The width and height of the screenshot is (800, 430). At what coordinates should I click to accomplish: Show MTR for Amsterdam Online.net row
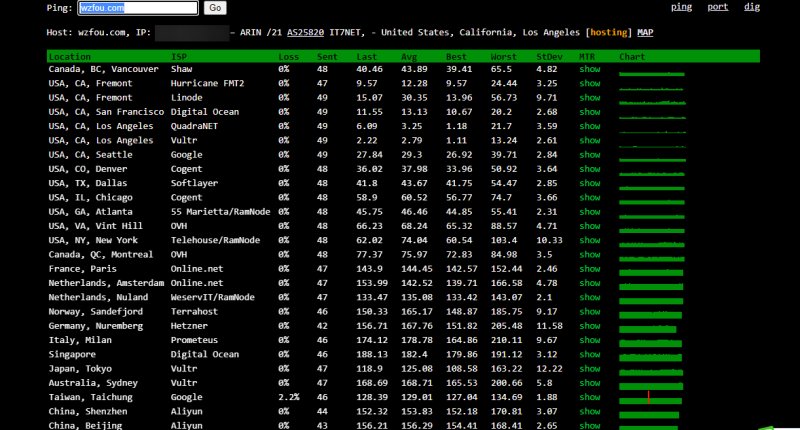click(589, 283)
